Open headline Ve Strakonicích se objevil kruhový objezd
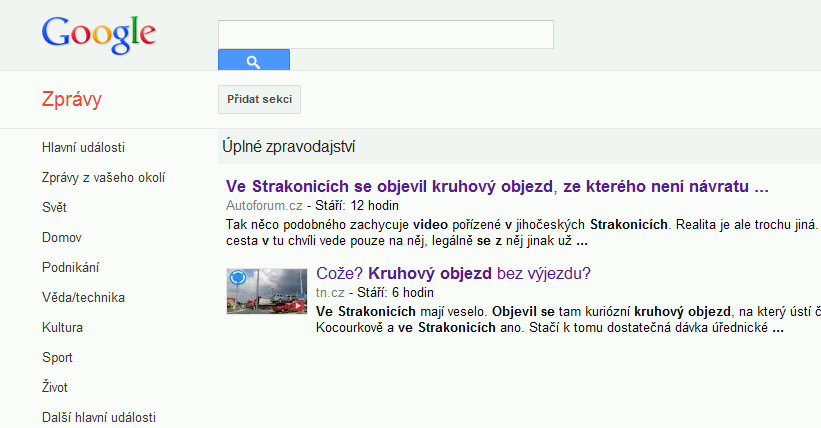This screenshot has height=428, width=821. [x=497, y=186]
